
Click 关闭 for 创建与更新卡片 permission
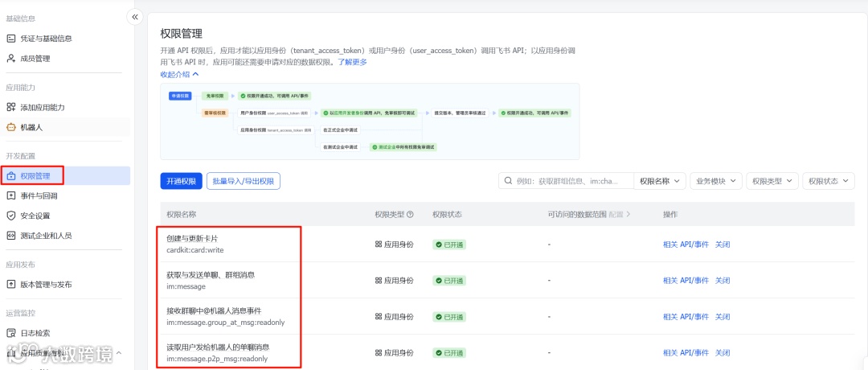[x=723, y=245]
